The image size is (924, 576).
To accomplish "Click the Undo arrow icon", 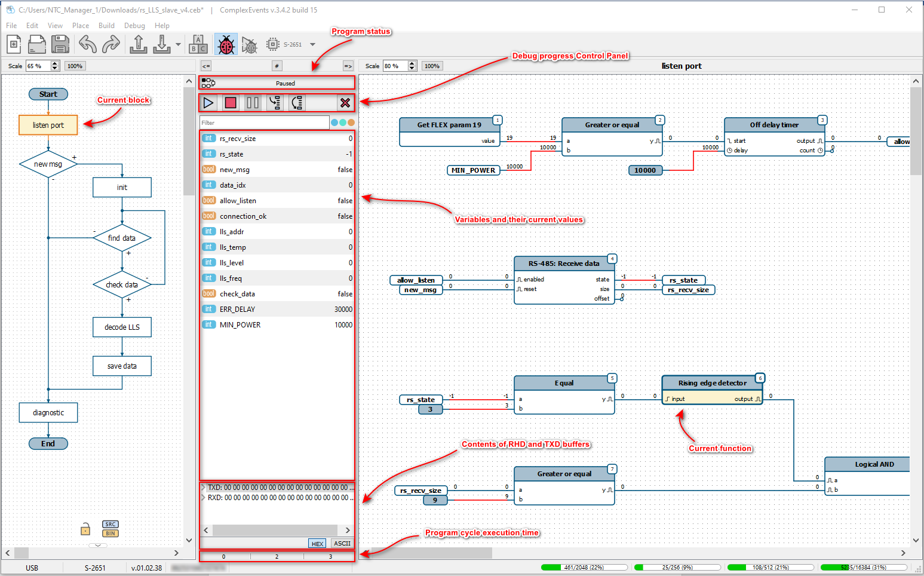I will point(88,45).
